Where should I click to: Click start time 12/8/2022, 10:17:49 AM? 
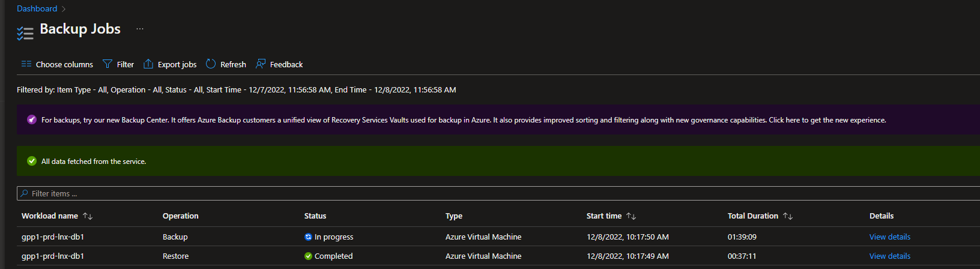pyautogui.click(x=628, y=256)
